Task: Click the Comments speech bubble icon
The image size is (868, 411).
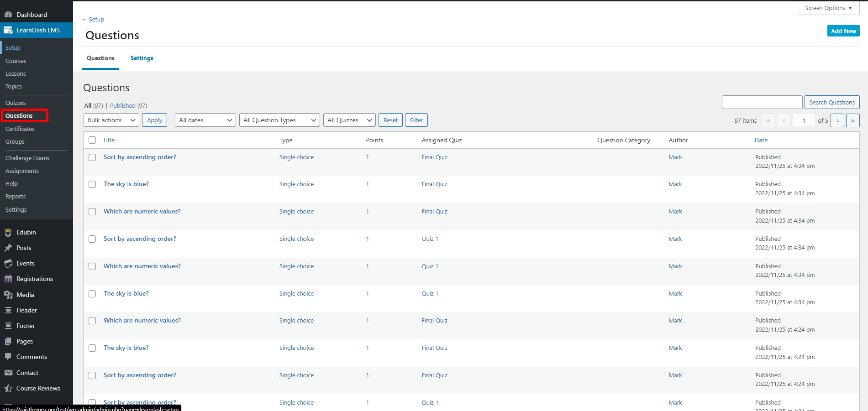Action: pos(8,357)
